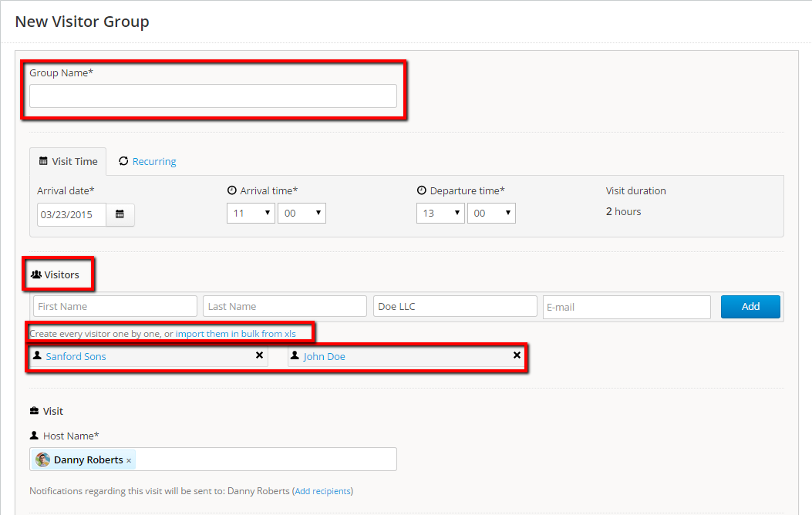Open the departure minutes dropdown

pyautogui.click(x=491, y=213)
